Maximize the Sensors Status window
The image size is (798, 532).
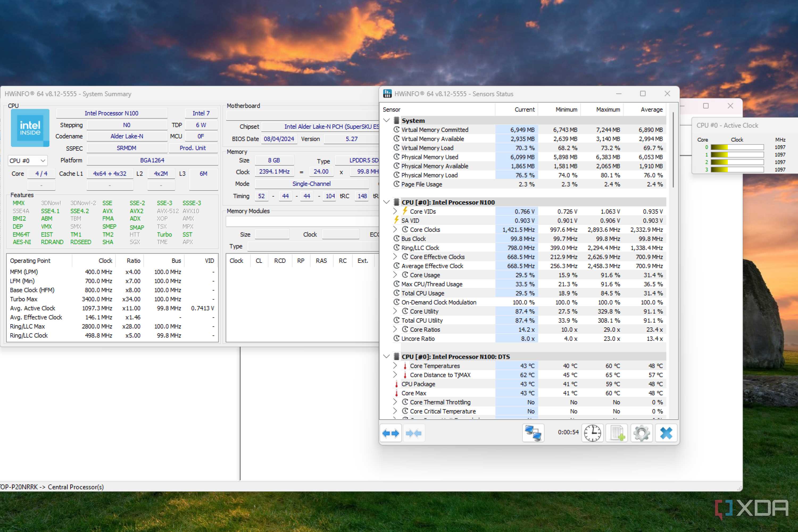coord(643,94)
